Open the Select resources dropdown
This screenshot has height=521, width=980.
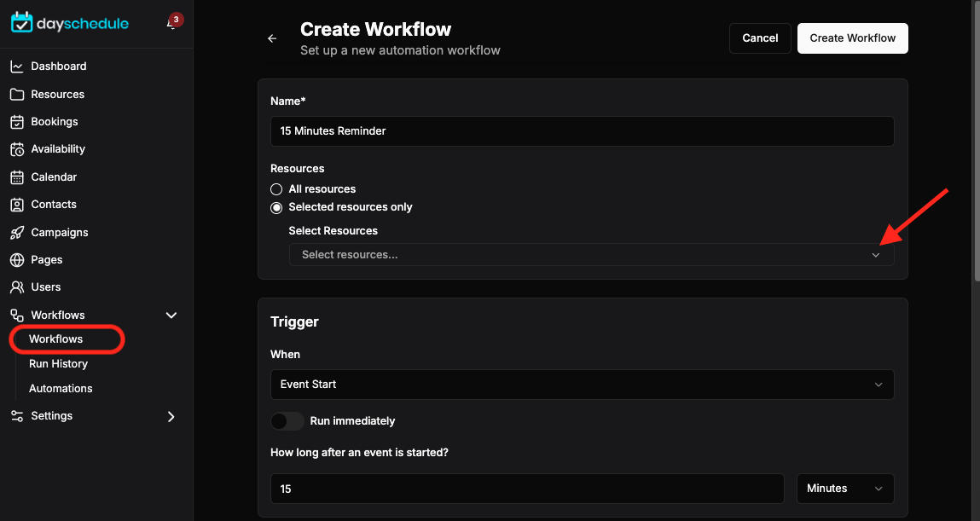[x=591, y=255]
